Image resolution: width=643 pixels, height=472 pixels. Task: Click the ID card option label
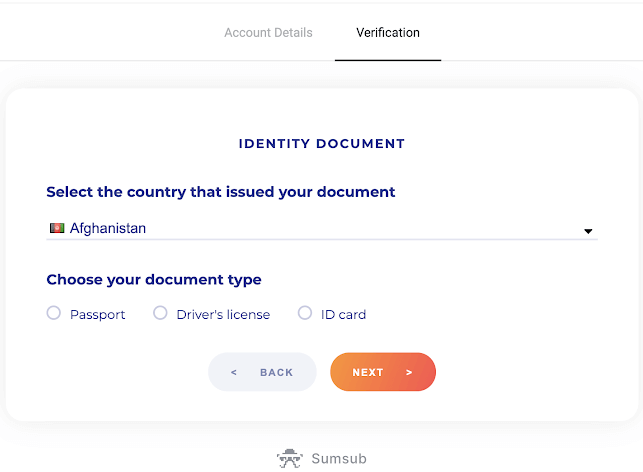point(343,315)
